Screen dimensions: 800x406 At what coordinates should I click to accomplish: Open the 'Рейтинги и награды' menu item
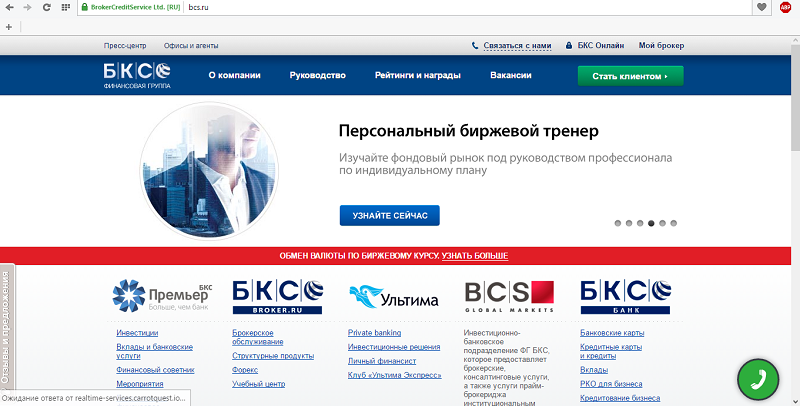[417, 76]
